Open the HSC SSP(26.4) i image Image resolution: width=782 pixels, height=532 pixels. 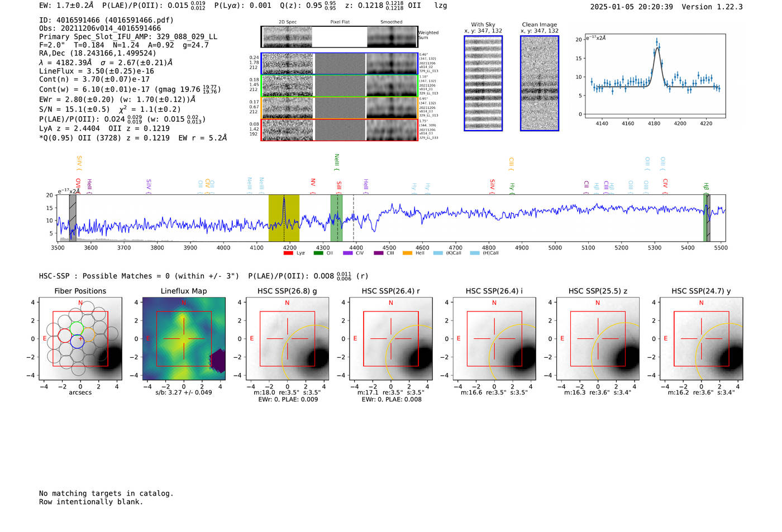tap(494, 339)
